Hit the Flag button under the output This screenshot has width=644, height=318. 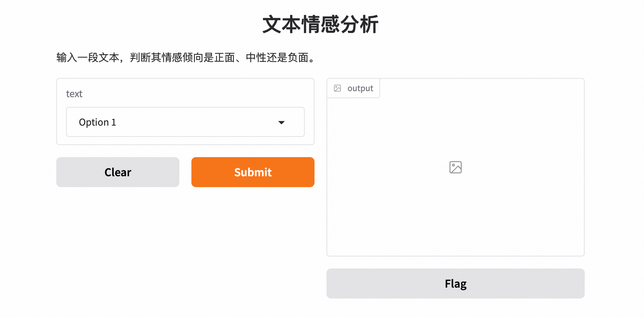click(455, 283)
